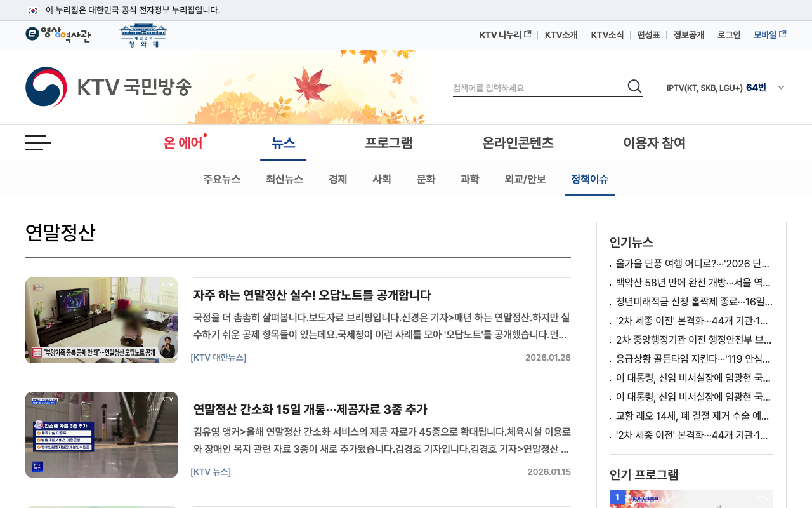Open KTV 나누리 external link
The height and width of the screenshot is (508, 812).
coord(505,35)
